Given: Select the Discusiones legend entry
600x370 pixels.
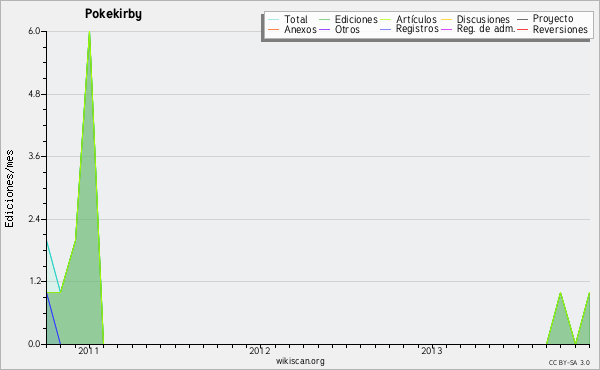Looking at the screenshot, I should [483, 19].
